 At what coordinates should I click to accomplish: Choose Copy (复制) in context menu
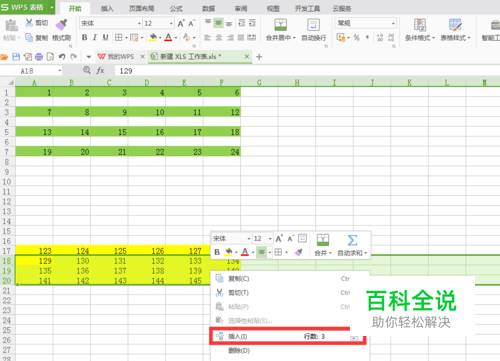point(289,279)
